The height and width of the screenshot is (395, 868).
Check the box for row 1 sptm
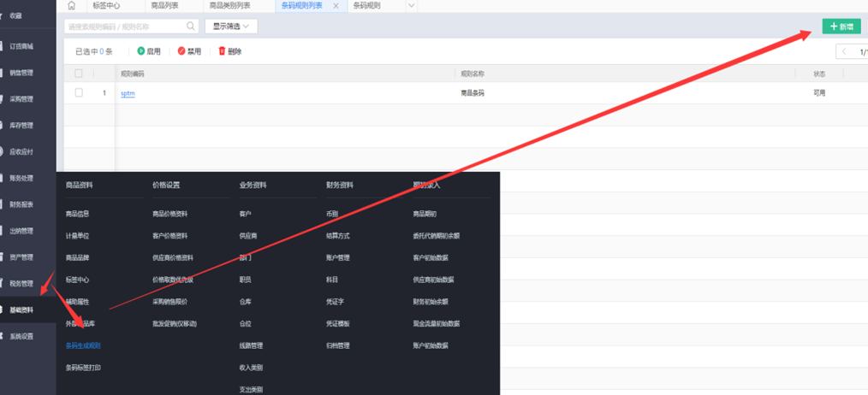[79, 93]
